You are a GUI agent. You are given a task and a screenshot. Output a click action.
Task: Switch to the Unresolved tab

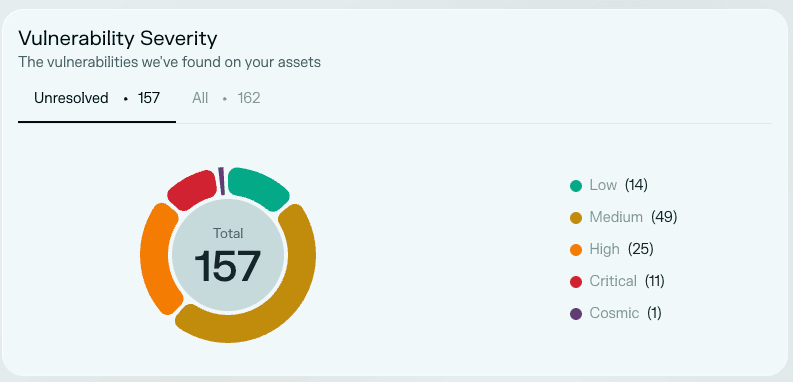pyautogui.click(x=97, y=98)
